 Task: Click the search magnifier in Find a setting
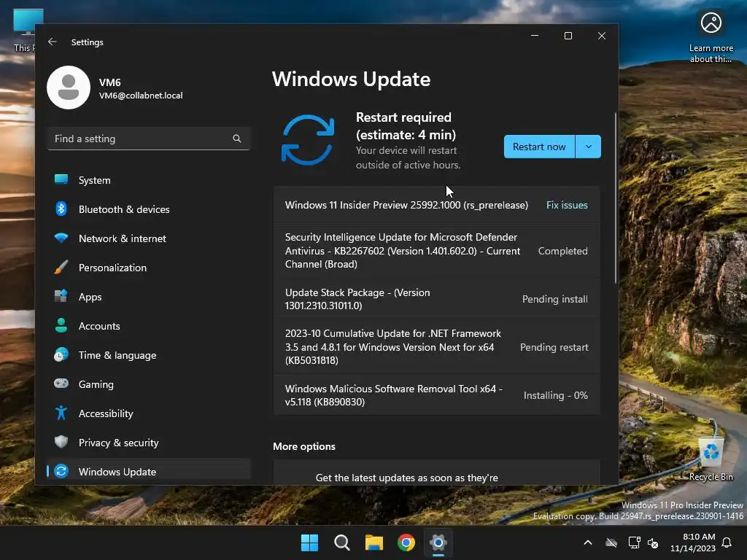coord(237,139)
